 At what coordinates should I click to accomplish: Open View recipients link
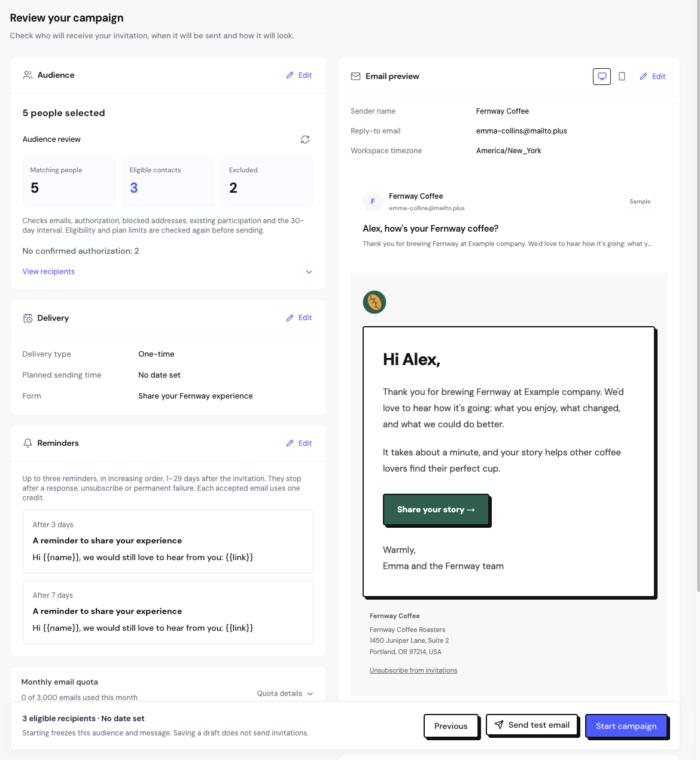(48, 272)
